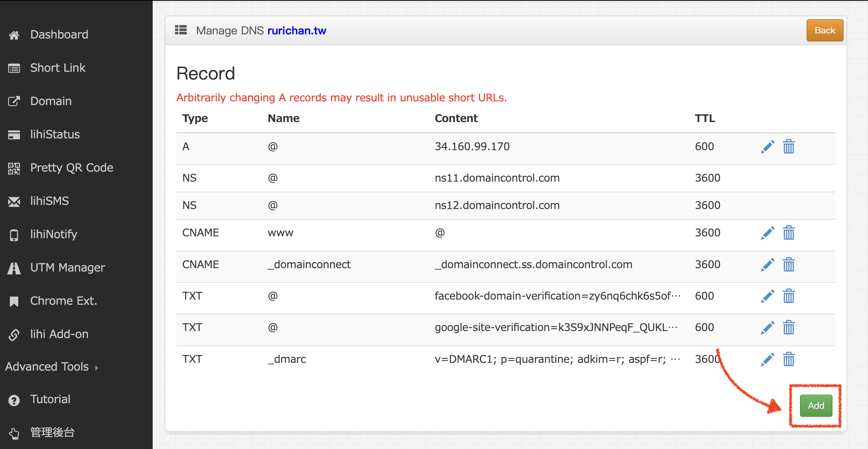Edit the A record with pencil icon

(767, 147)
